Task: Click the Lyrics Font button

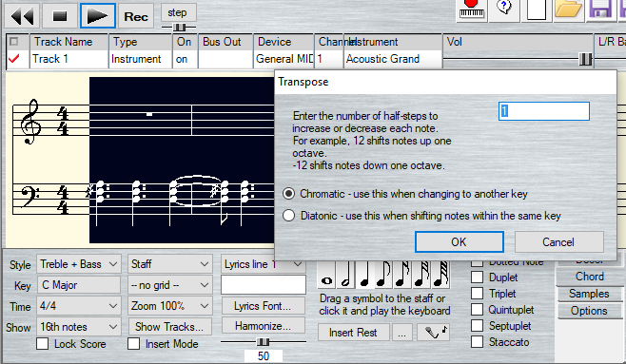Action: (264, 306)
